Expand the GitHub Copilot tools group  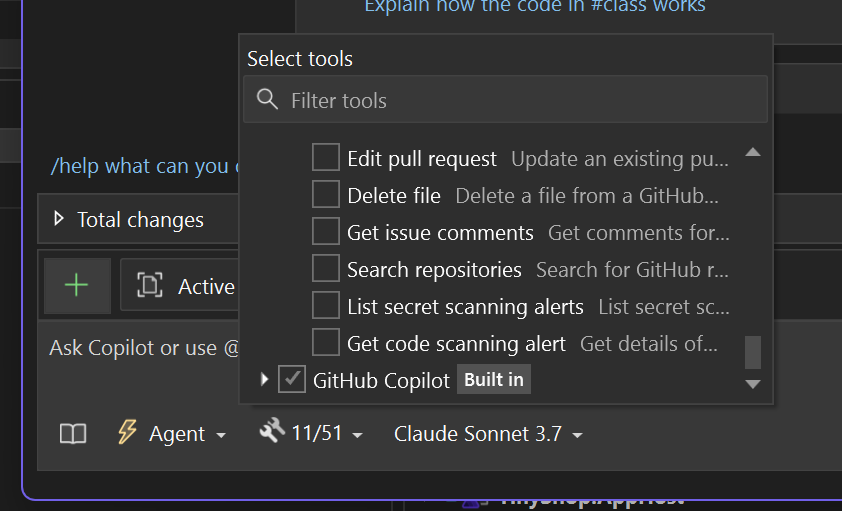coord(264,380)
